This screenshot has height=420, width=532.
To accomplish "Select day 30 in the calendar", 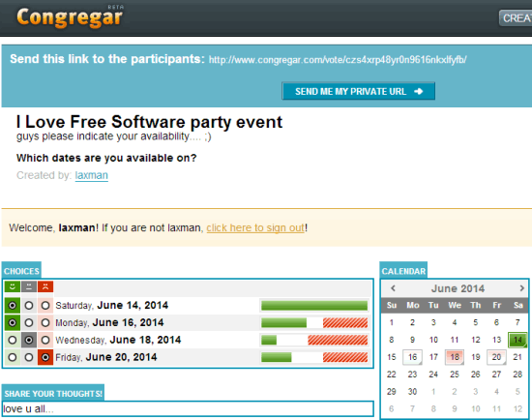I will coord(412,392).
